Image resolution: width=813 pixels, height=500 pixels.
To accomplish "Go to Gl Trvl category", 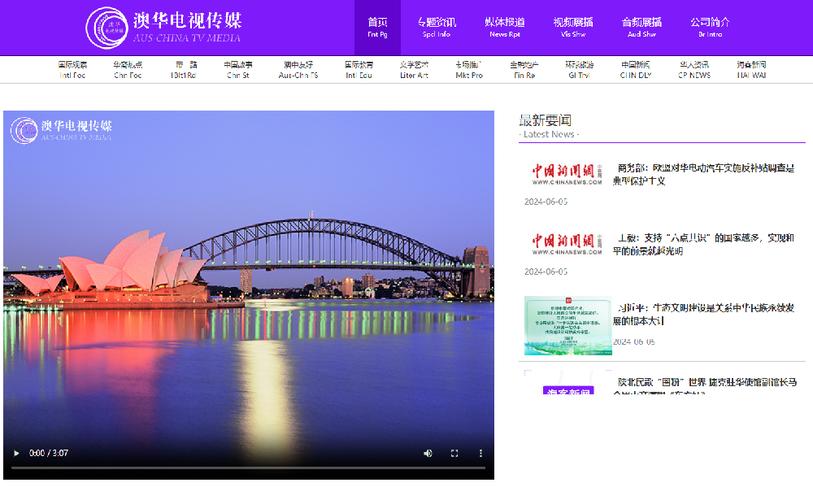I will point(579,70).
